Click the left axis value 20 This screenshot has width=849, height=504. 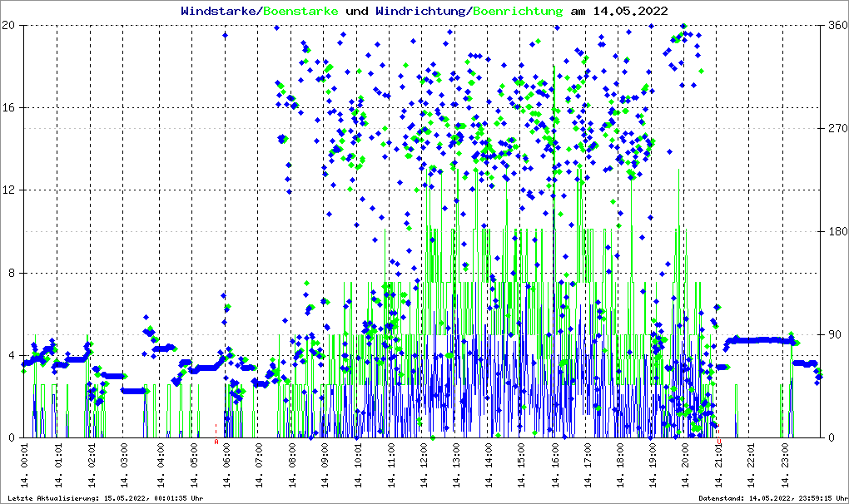pos(10,26)
